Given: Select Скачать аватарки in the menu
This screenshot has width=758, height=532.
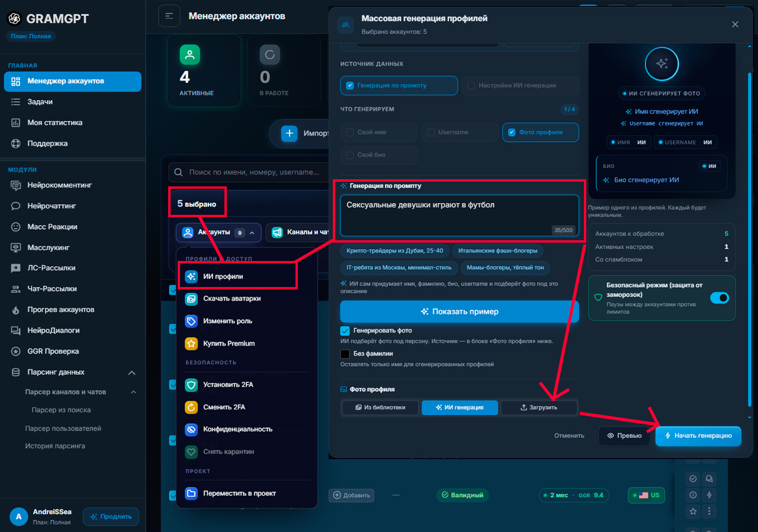Looking at the screenshot, I should (x=247, y=299).
